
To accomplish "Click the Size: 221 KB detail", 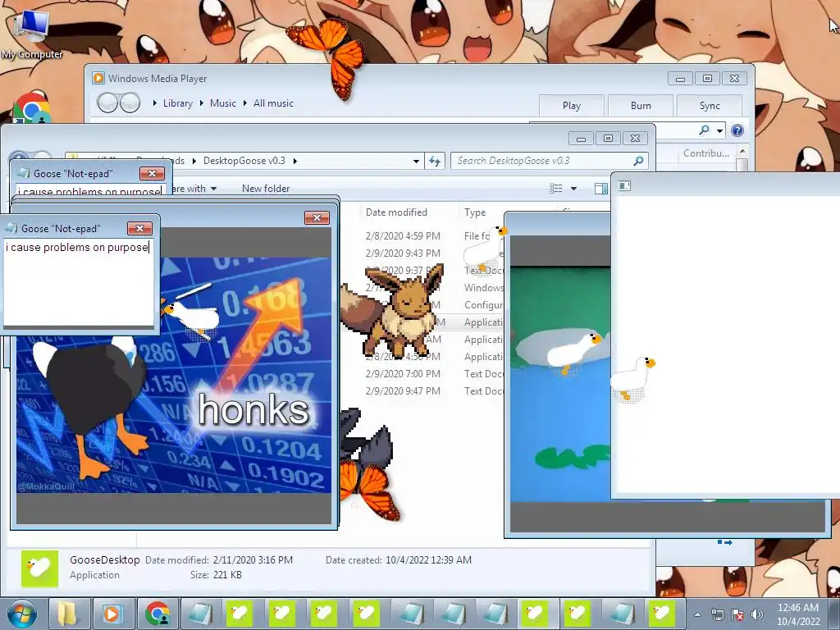I will point(216,575).
